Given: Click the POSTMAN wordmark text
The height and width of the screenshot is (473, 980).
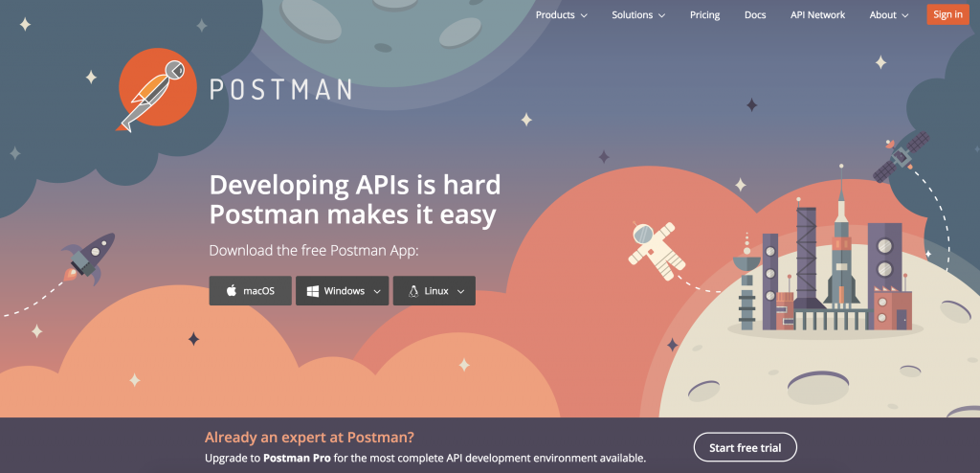Looking at the screenshot, I should tap(280, 90).
